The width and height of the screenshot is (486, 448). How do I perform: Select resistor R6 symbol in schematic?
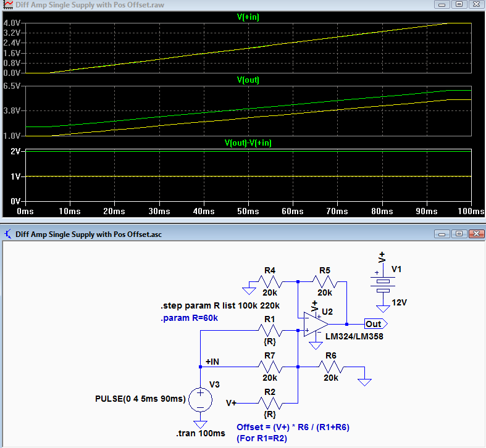(x=331, y=367)
